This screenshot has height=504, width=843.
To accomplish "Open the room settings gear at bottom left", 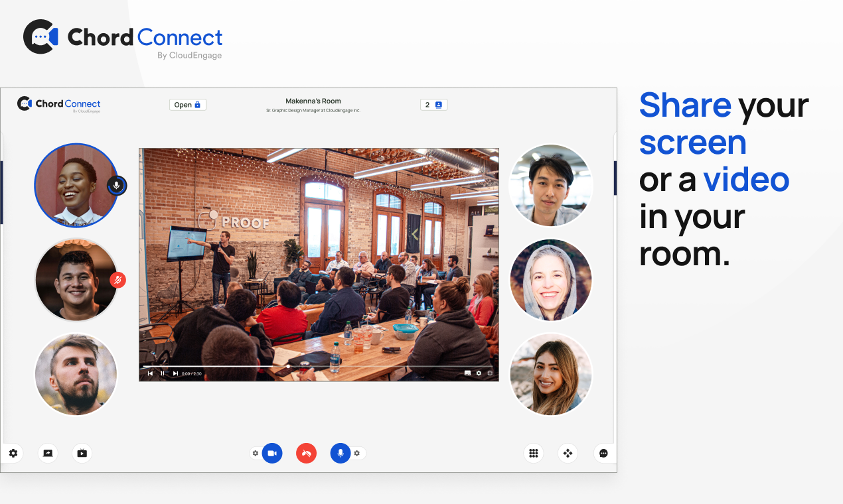I will click(13, 453).
